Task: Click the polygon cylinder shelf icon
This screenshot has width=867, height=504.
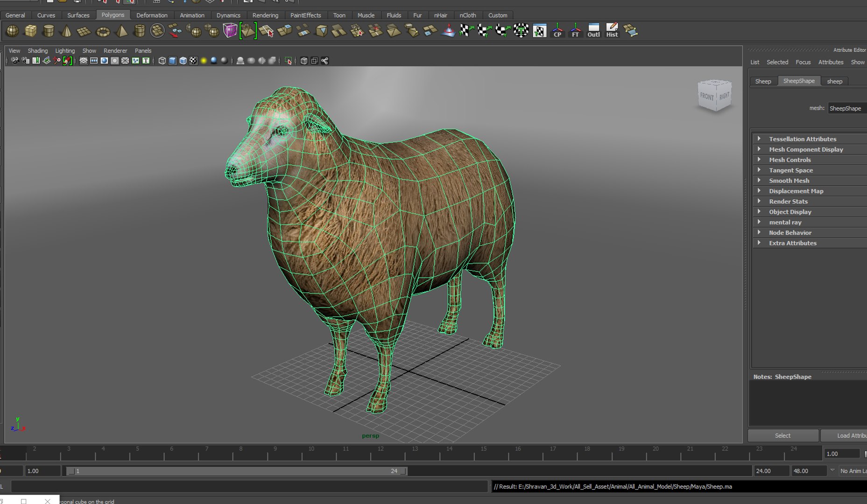Action: click(x=49, y=31)
